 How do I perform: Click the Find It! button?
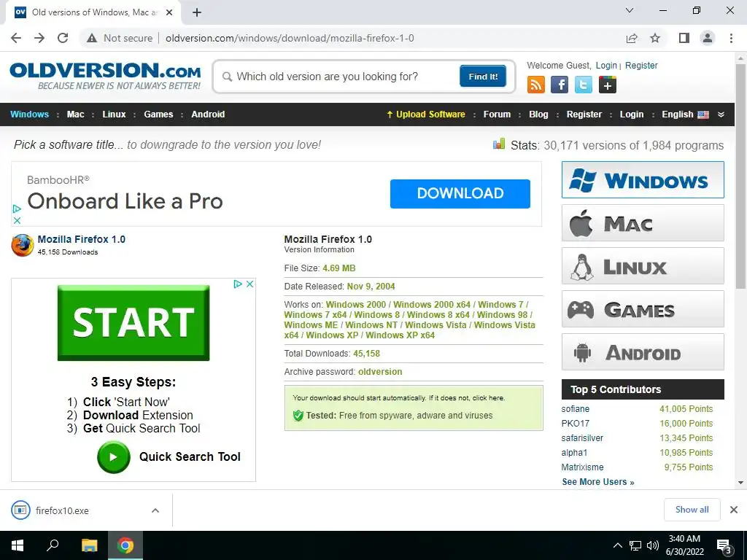(483, 77)
